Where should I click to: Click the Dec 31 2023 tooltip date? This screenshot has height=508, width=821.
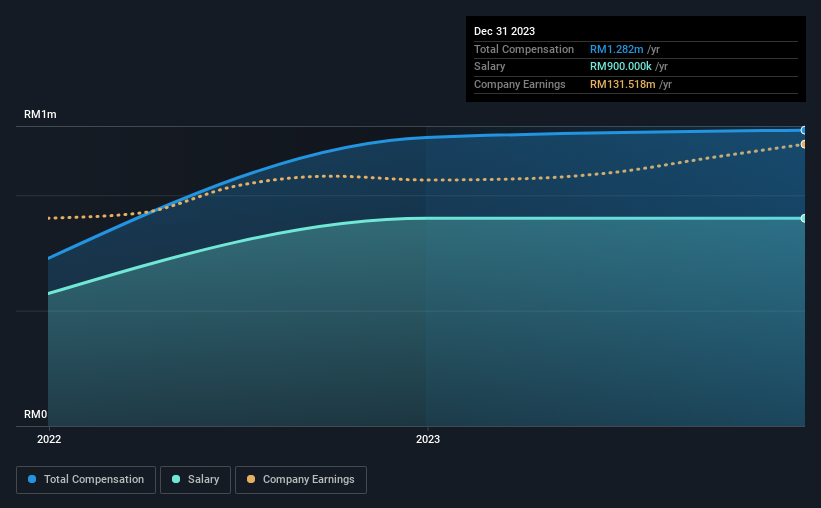point(504,31)
